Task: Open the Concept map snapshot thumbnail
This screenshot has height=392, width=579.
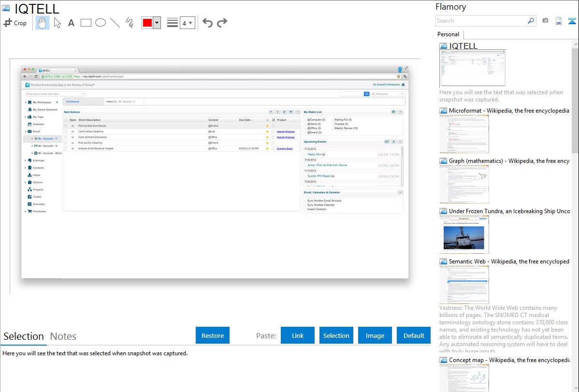Action: (x=464, y=378)
